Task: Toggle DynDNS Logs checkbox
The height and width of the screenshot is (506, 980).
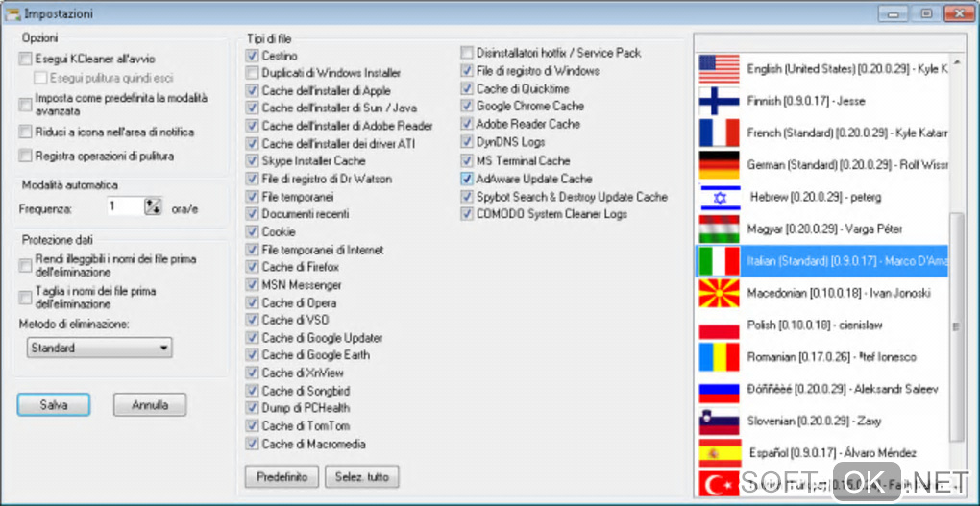Action: click(x=467, y=142)
